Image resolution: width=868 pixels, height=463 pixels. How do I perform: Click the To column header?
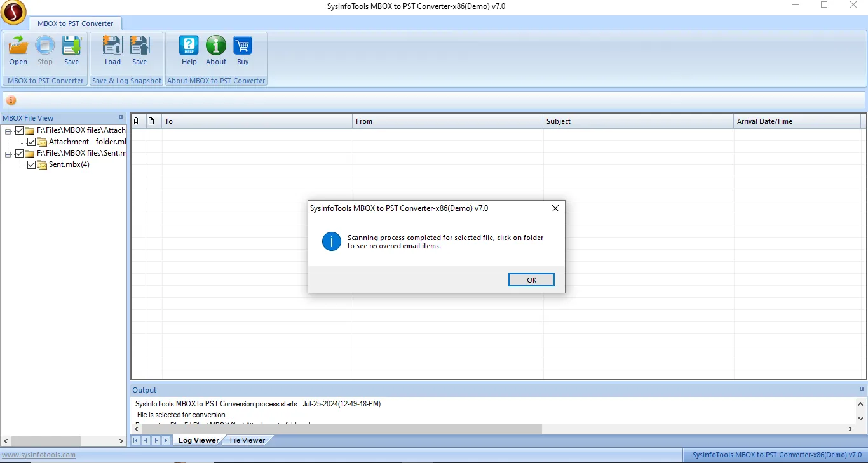(257, 121)
